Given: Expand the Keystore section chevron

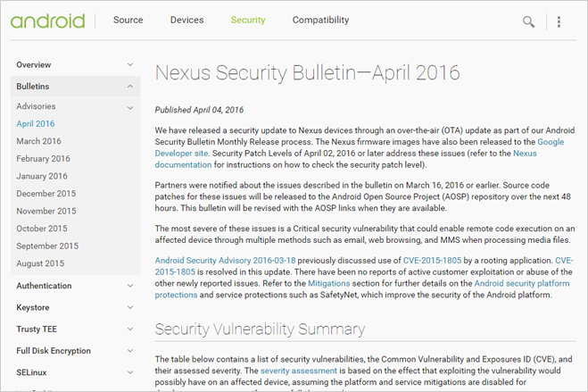Looking at the screenshot, I should (130, 307).
